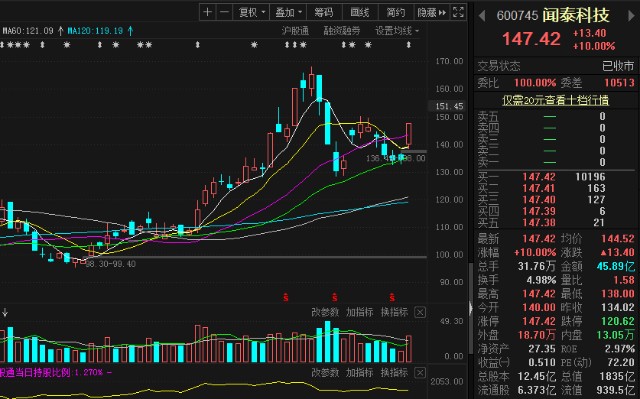Image resolution: width=640 pixels, height=399 pixels.
Task: Click the 151.45 price axis marker
Action: click(449, 106)
